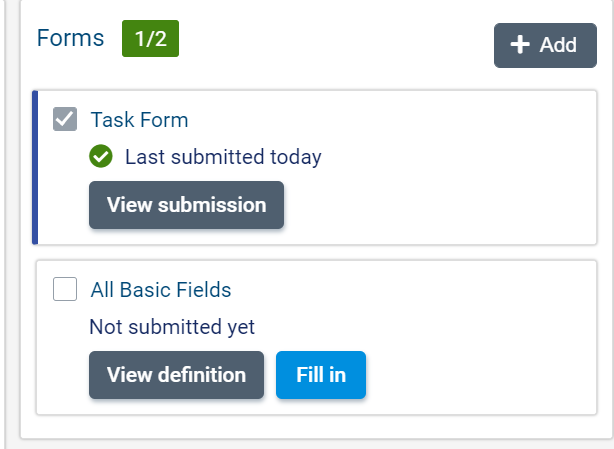This screenshot has width=614, height=449.
Task: Click the Not submitted yet text
Action: (x=172, y=327)
